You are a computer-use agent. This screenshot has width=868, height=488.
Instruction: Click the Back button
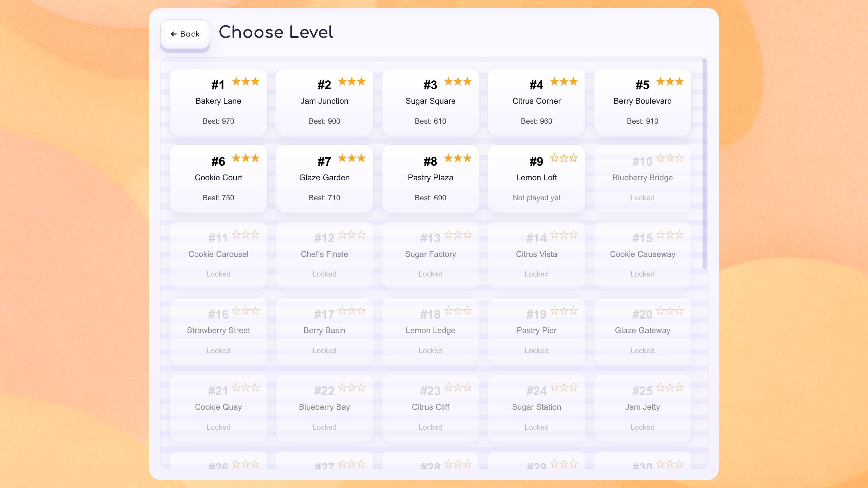185,34
